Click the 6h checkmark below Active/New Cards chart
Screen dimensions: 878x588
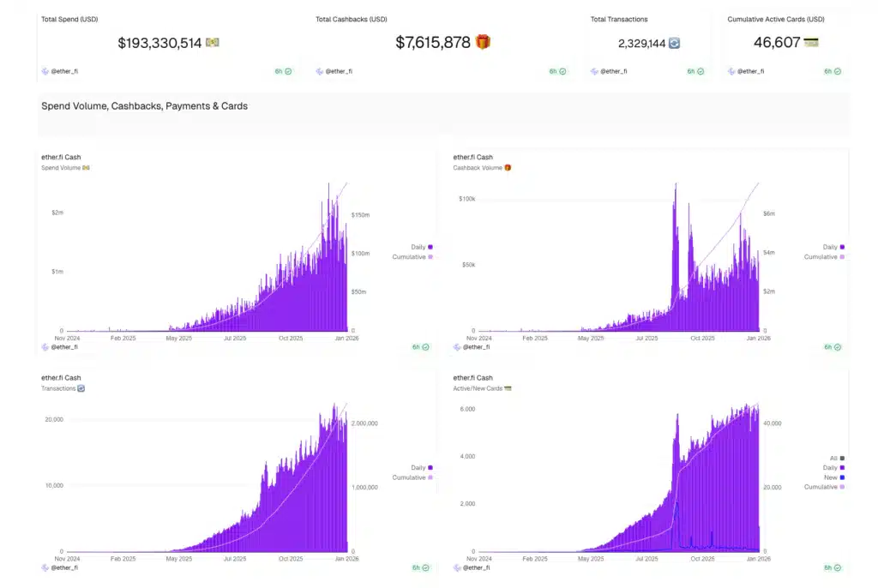coord(837,567)
